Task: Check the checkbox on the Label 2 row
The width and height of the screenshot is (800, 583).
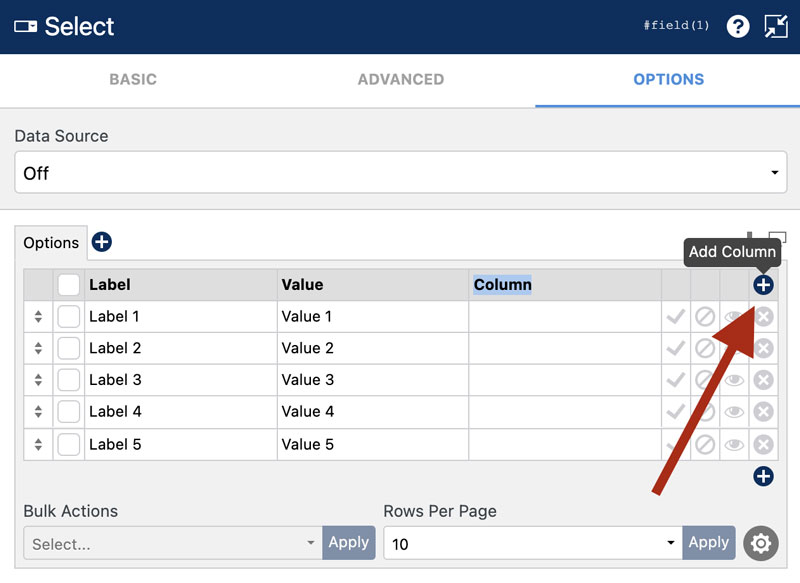Action: [x=68, y=348]
